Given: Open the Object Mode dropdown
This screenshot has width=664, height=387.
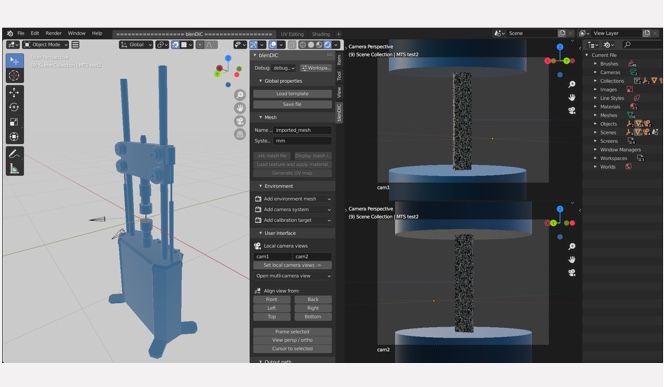Looking at the screenshot, I should point(46,44).
